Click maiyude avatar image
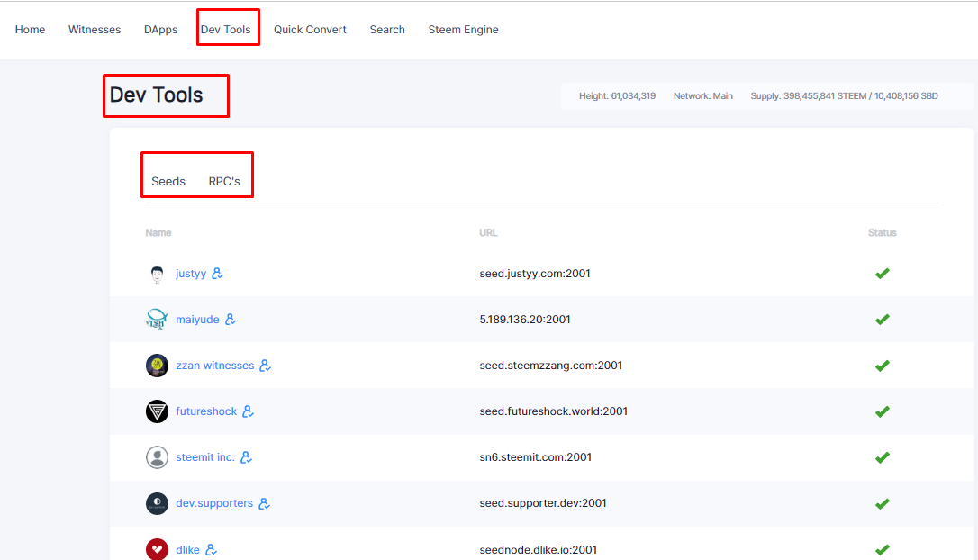 tap(157, 320)
